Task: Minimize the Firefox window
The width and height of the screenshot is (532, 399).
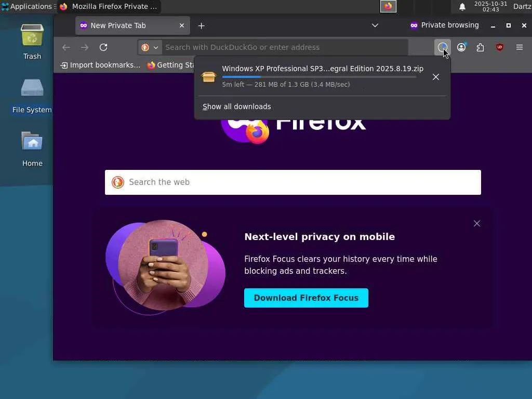Action: click(493, 26)
